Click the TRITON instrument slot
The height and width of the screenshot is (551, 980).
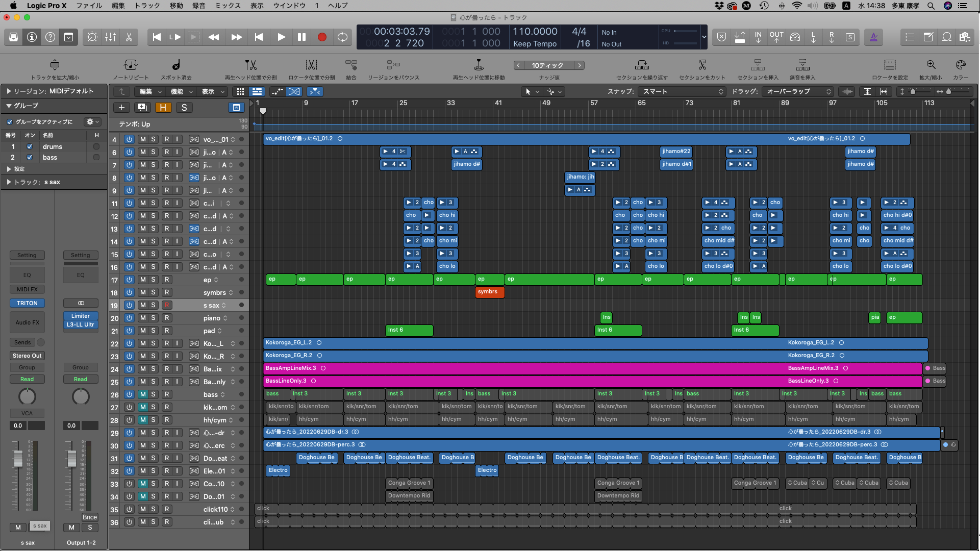(27, 303)
